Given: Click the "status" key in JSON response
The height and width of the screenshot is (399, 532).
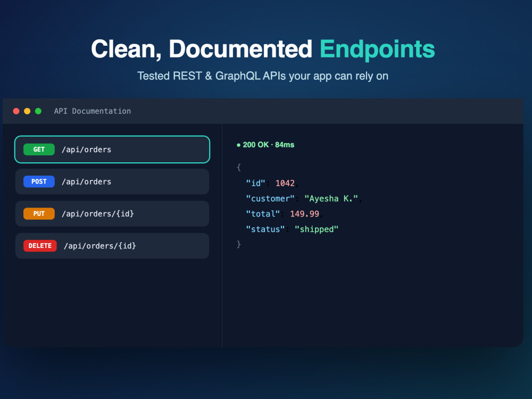Looking at the screenshot, I should (x=265, y=229).
